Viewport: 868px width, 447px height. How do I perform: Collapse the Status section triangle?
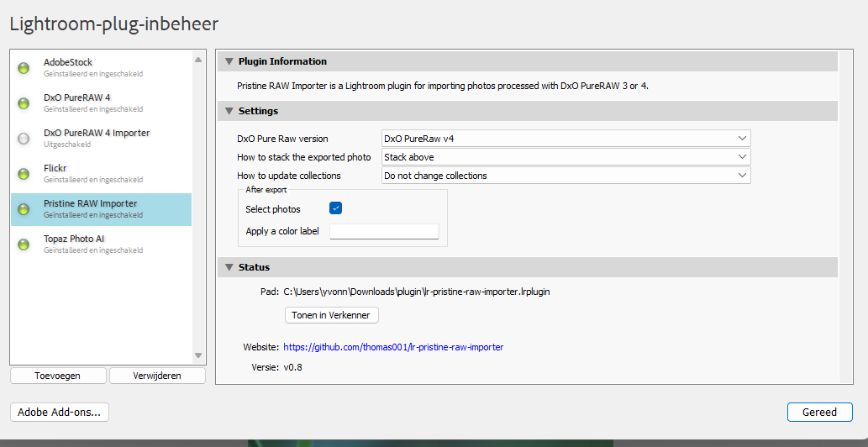point(229,267)
